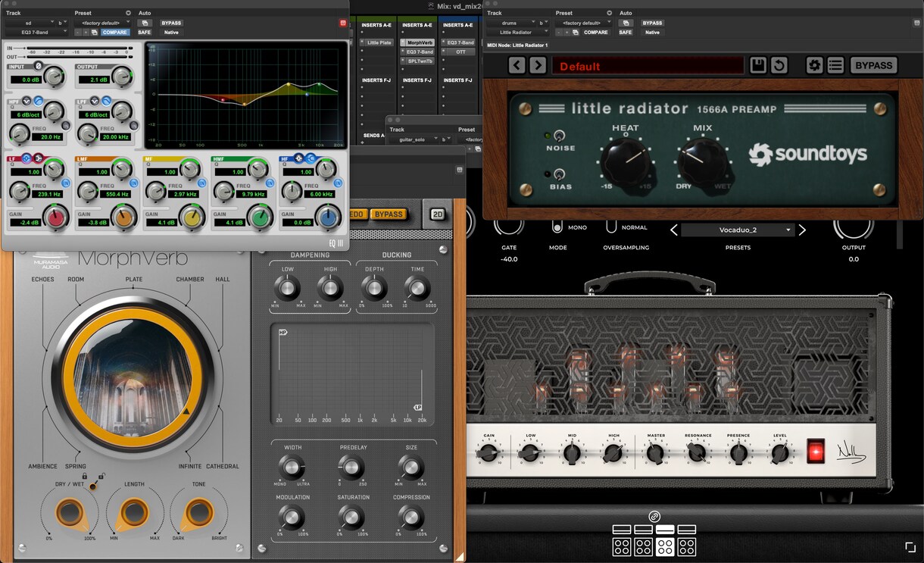Click the MorphVerb yellow BYPASS button
Viewport: 924px width, 563px height.
389,214
